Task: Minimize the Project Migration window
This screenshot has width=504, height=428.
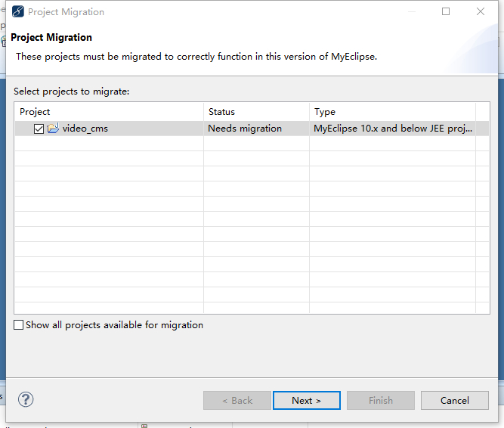Action: (x=411, y=12)
